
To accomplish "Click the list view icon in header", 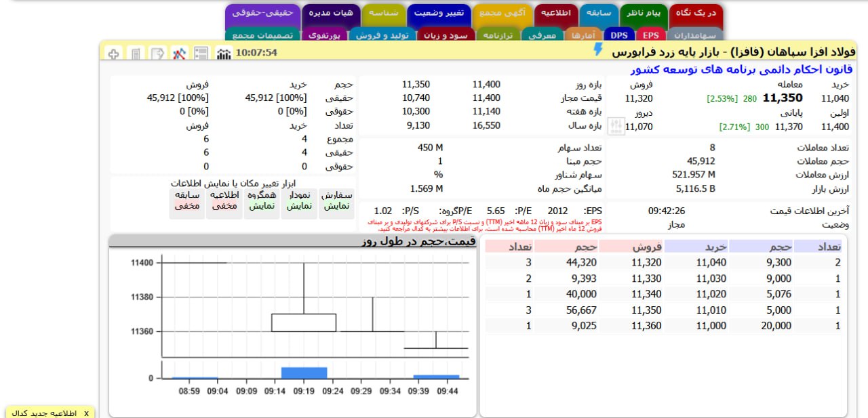I will (x=201, y=53).
